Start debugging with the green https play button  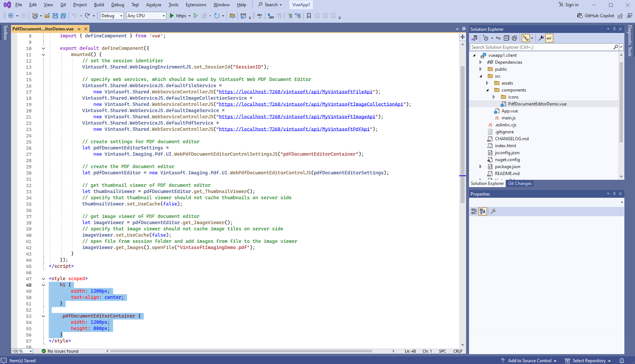pyautogui.click(x=172, y=16)
